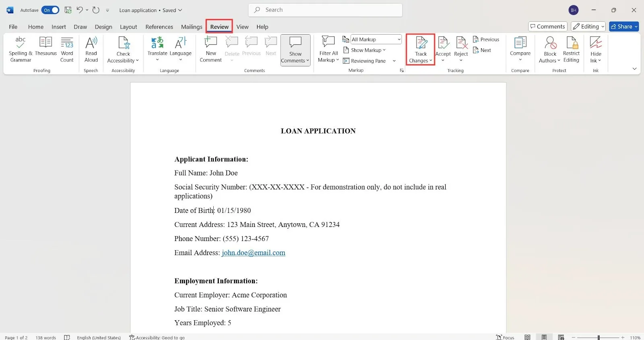Click zoom in plus button
This screenshot has width=644, height=340.
(623, 337)
